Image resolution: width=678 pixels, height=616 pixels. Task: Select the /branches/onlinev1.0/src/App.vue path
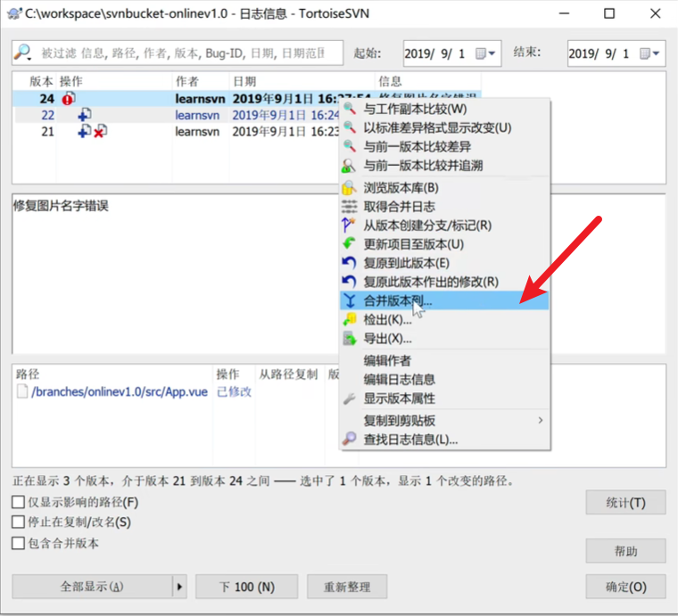click(x=120, y=391)
